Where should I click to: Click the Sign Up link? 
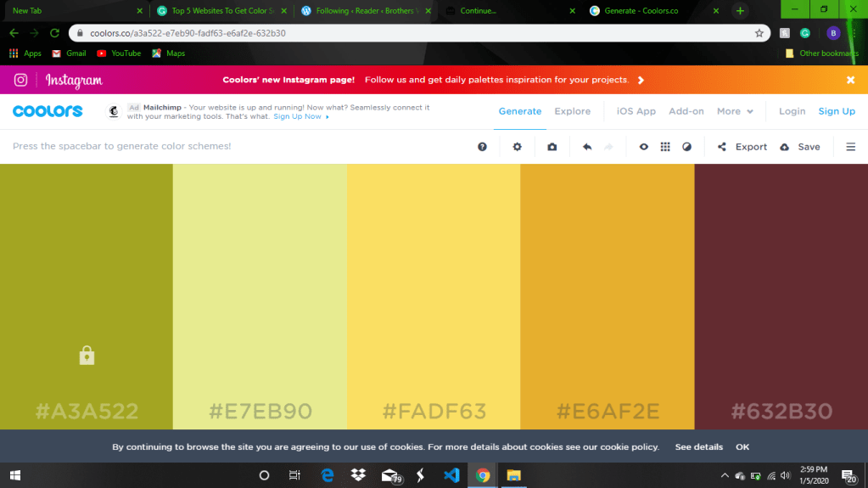click(x=837, y=111)
